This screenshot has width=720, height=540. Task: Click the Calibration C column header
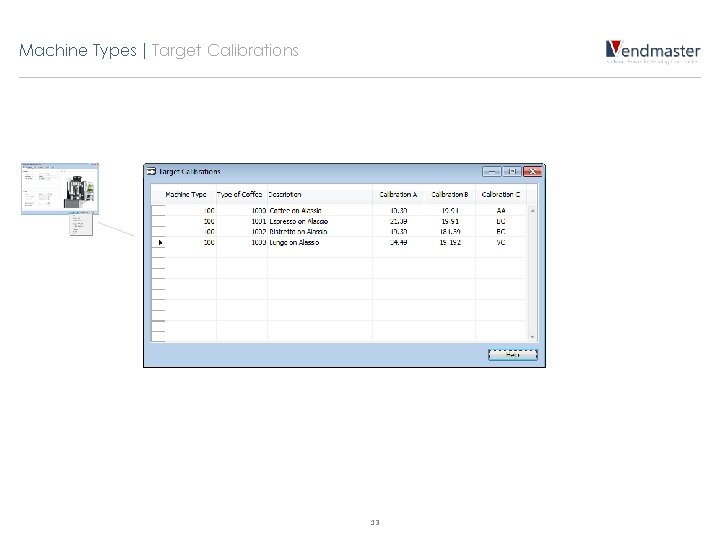coord(501,194)
